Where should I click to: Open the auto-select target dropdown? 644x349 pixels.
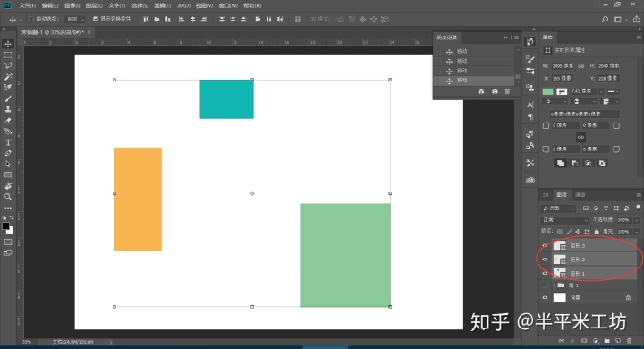[x=75, y=20]
